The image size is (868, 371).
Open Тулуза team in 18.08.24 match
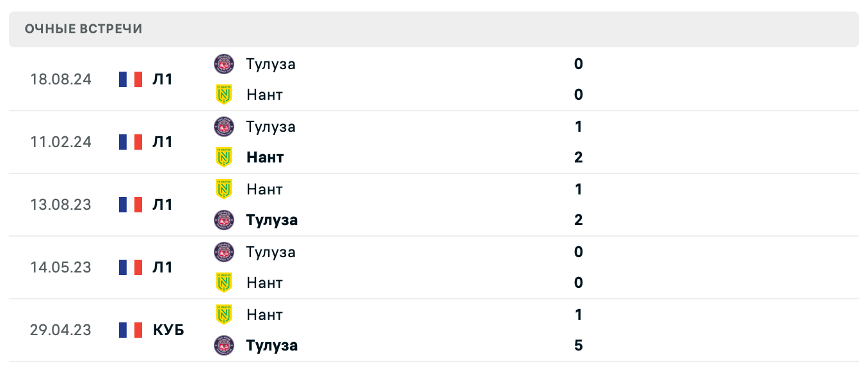[x=271, y=64]
